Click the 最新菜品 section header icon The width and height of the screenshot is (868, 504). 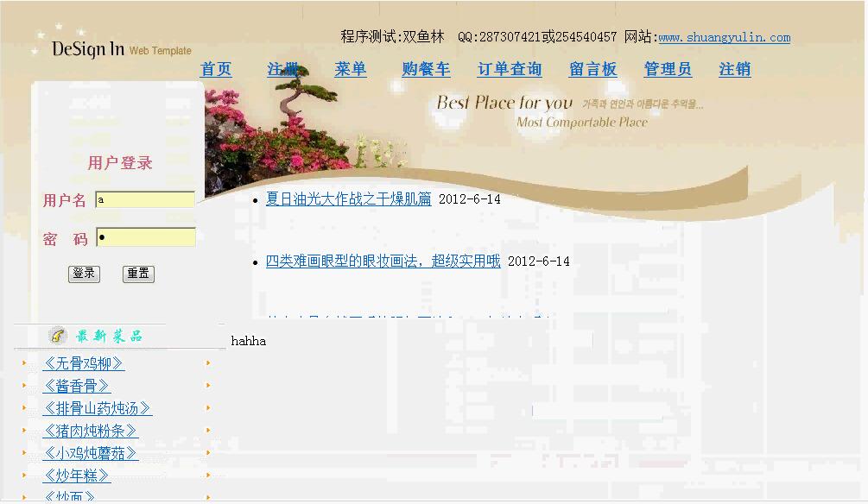pyautogui.click(x=57, y=335)
